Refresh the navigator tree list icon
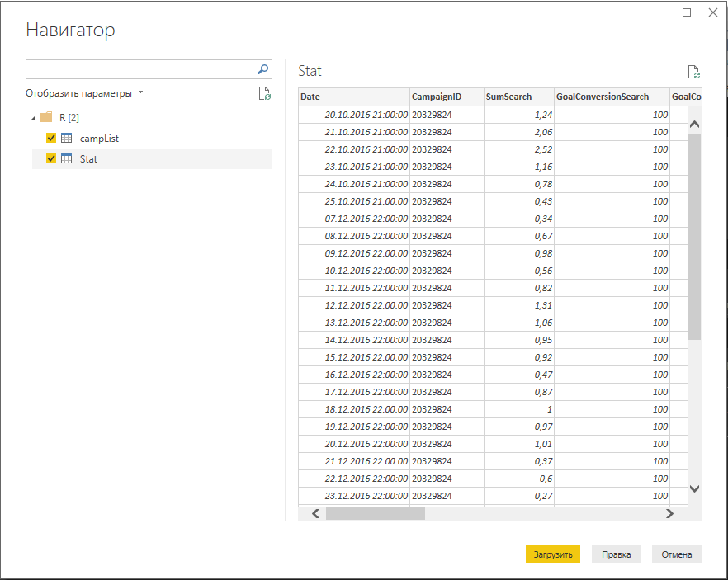This screenshot has width=728, height=580. coord(265,93)
